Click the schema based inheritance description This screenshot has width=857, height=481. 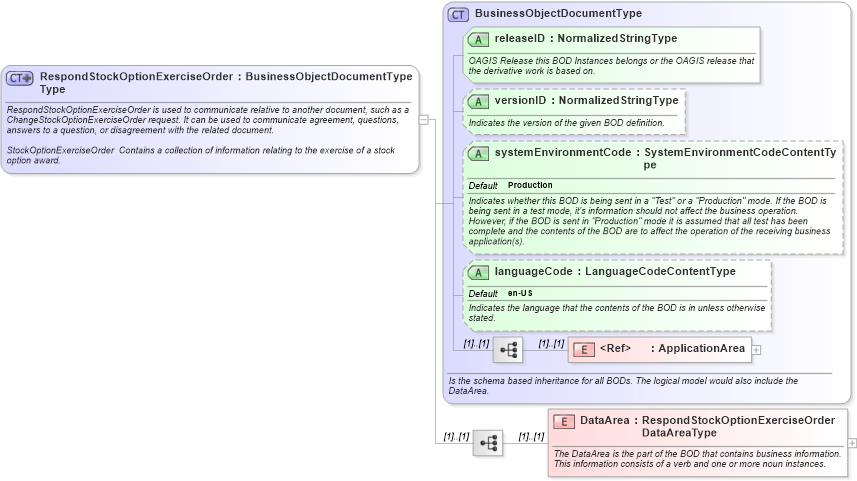623,385
